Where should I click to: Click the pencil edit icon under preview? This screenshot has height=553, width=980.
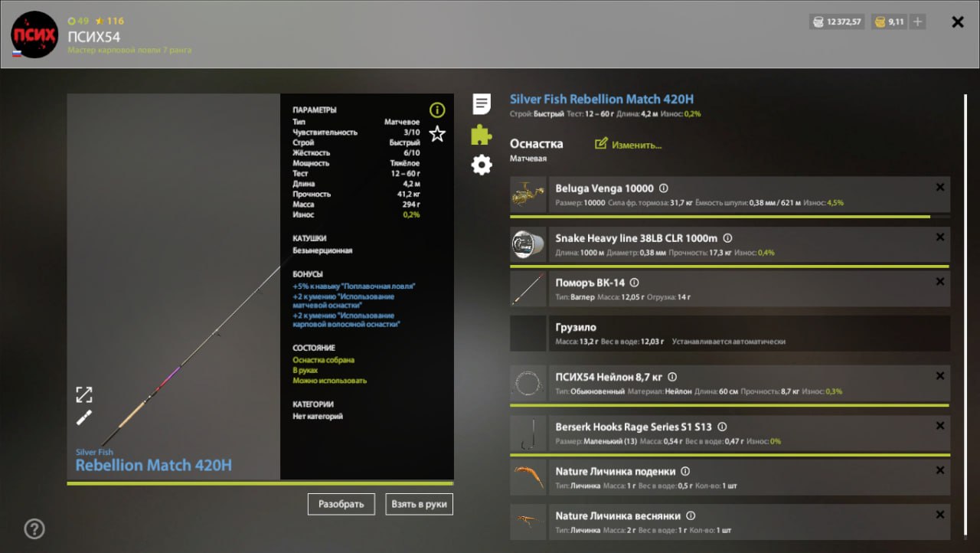(84, 418)
